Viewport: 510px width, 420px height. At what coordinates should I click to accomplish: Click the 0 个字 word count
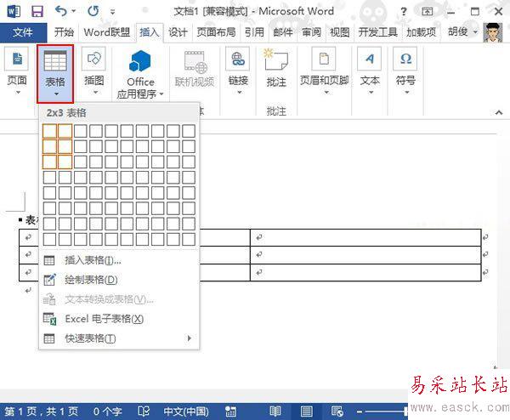pyautogui.click(x=107, y=411)
